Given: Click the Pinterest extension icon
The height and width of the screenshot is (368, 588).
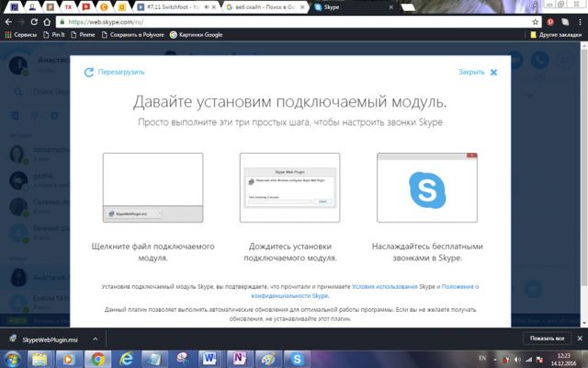Looking at the screenshot, I should (x=550, y=22).
